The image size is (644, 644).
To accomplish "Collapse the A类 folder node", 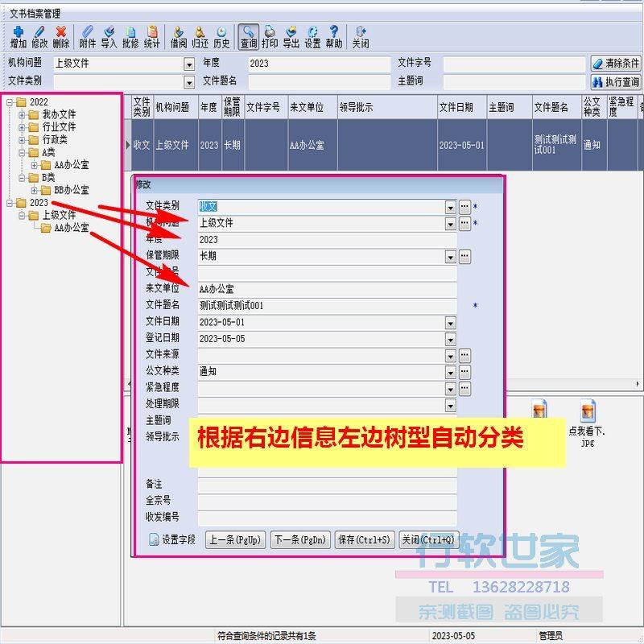I will 23,153.
